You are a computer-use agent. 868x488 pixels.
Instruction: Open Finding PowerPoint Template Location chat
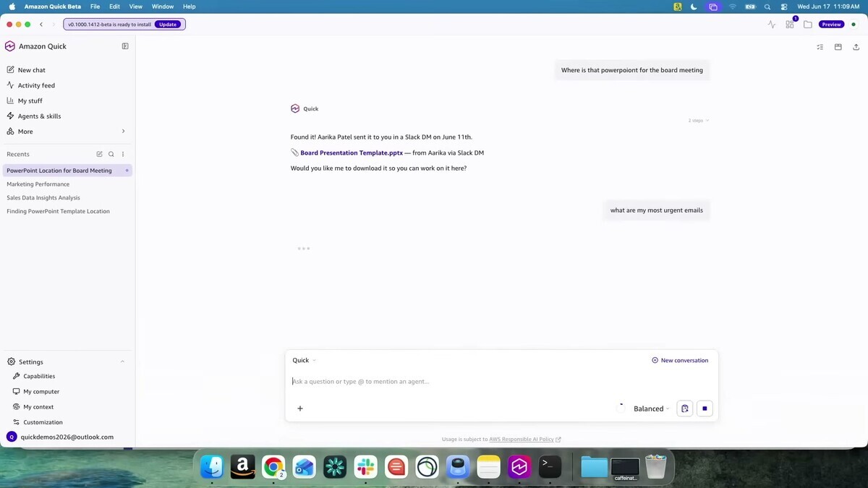[x=67, y=211]
